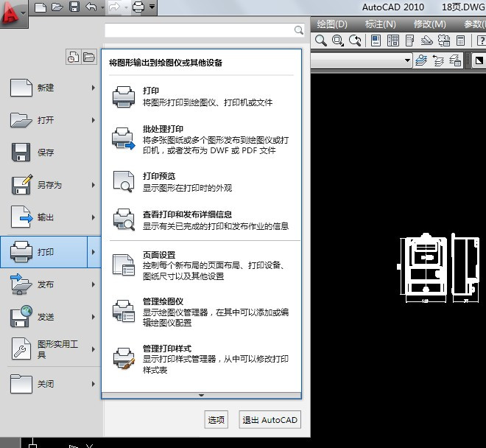Viewport: 486px width, 448px height.
Task: Open the 新建 (New) menu item
Action: (51, 88)
